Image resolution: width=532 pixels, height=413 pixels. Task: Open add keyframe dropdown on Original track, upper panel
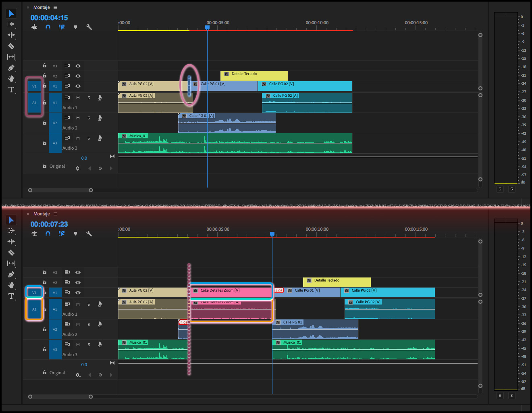point(78,169)
